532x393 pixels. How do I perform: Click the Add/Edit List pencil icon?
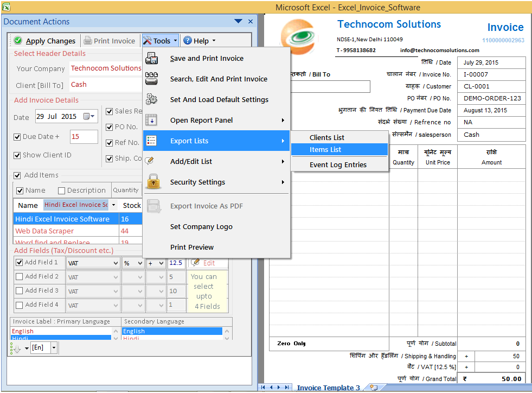point(150,161)
